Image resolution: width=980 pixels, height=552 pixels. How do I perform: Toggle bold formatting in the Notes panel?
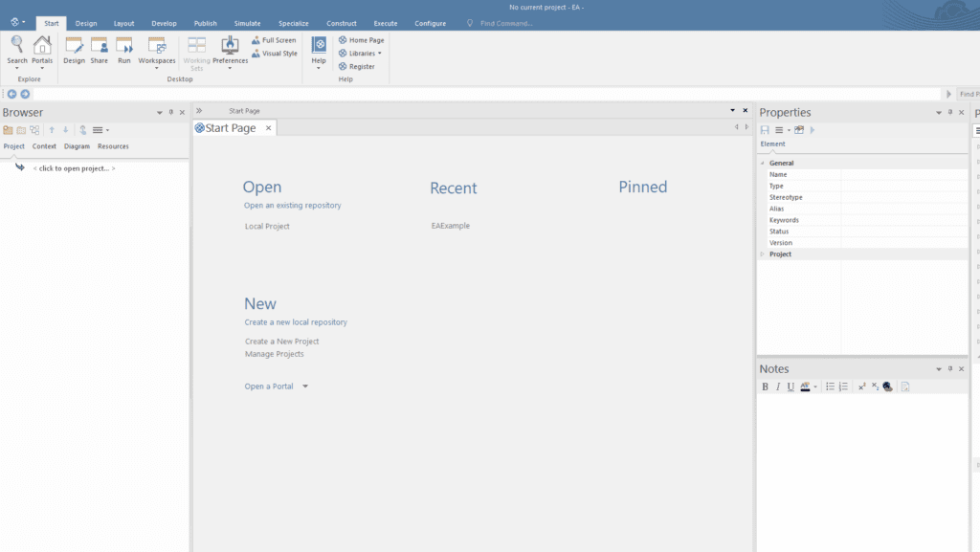(x=765, y=386)
